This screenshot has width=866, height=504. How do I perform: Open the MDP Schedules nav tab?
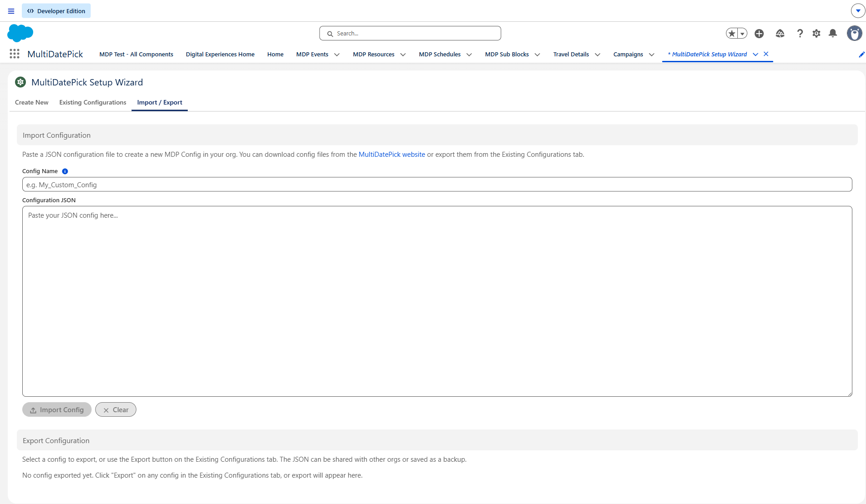tap(440, 54)
